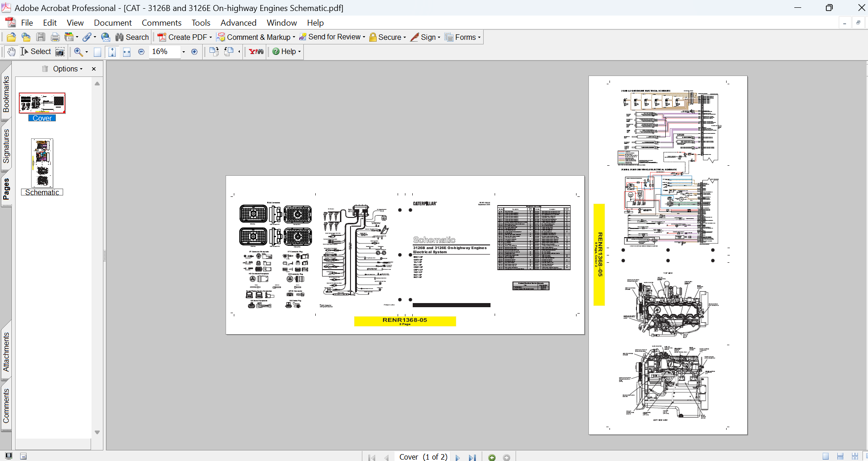Switch to Continuous page layout in status bar
868x461 pixels.
coord(840,456)
